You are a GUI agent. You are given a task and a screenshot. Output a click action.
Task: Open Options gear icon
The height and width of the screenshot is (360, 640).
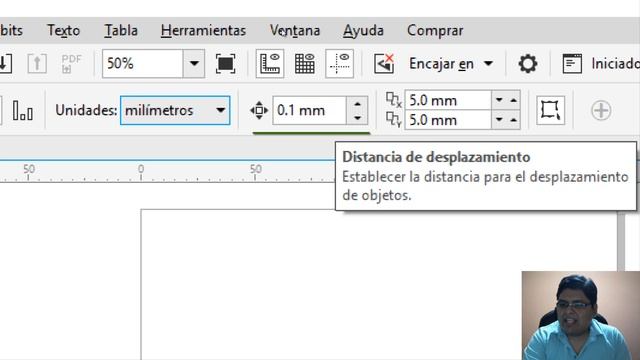coord(528,64)
